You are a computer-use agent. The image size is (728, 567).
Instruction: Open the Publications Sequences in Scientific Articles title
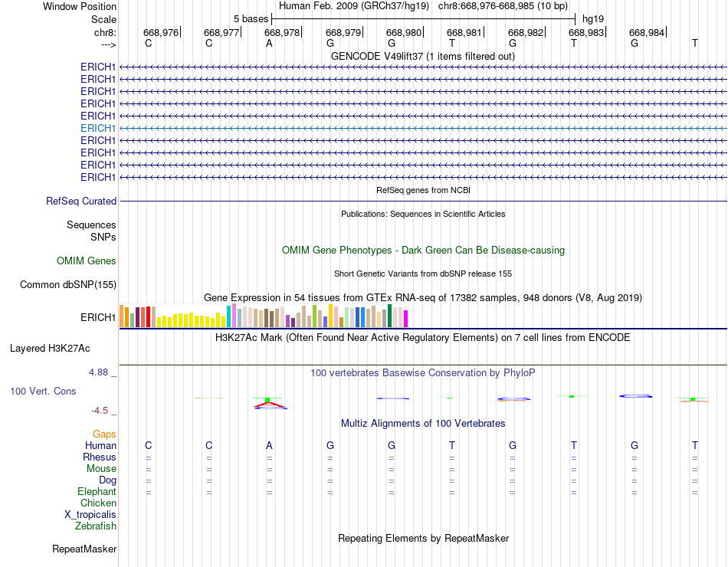[423, 214]
